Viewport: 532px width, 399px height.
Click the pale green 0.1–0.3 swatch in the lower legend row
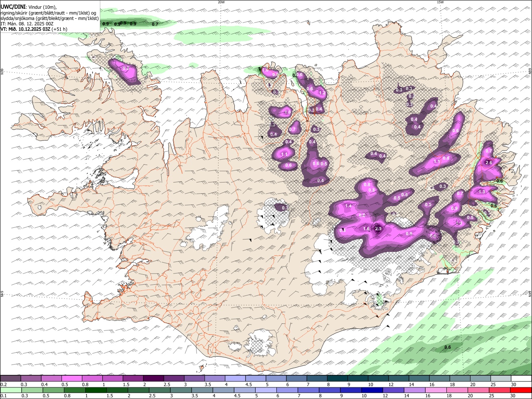(x=11, y=390)
